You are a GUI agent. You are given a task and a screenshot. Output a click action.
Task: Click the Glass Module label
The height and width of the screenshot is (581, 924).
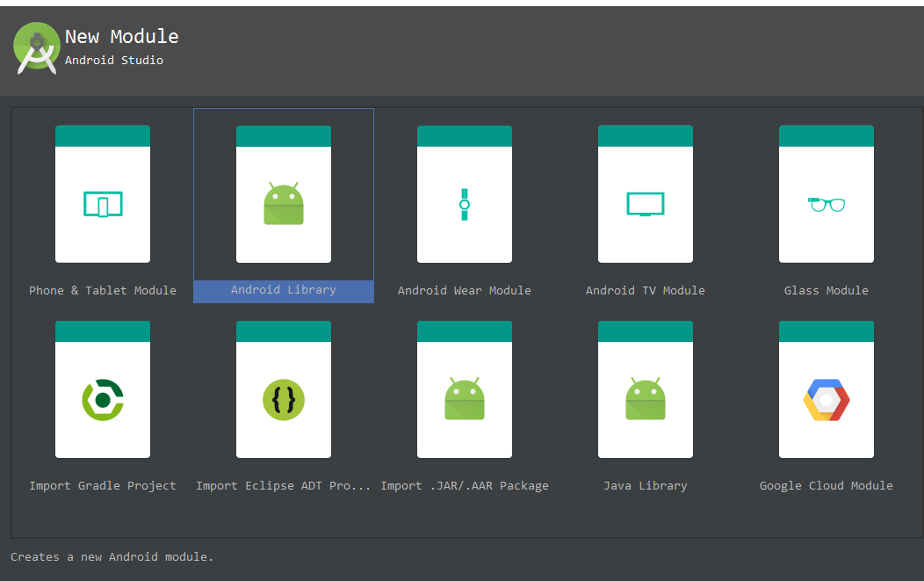[x=827, y=290]
